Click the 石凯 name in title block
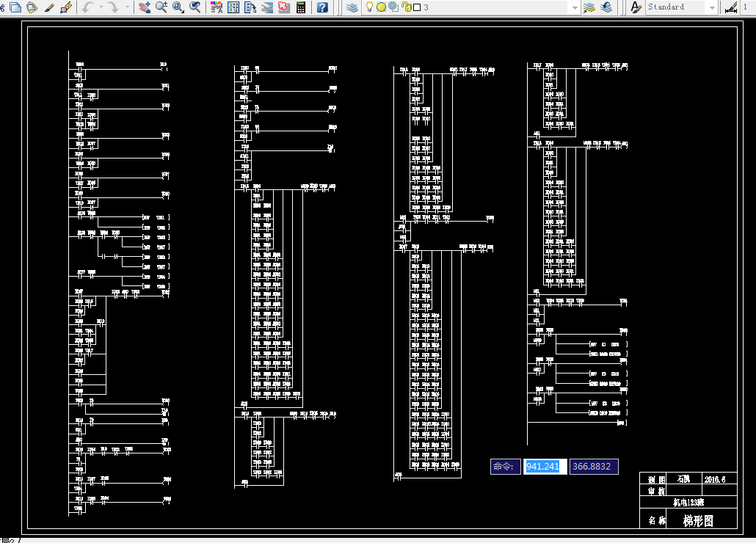The height and width of the screenshot is (543, 756). tap(683, 479)
